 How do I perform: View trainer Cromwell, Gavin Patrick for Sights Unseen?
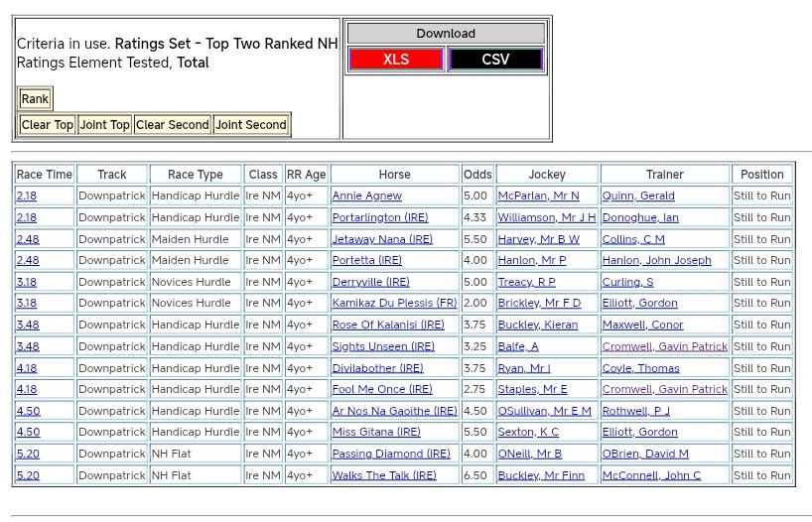pos(664,347)
